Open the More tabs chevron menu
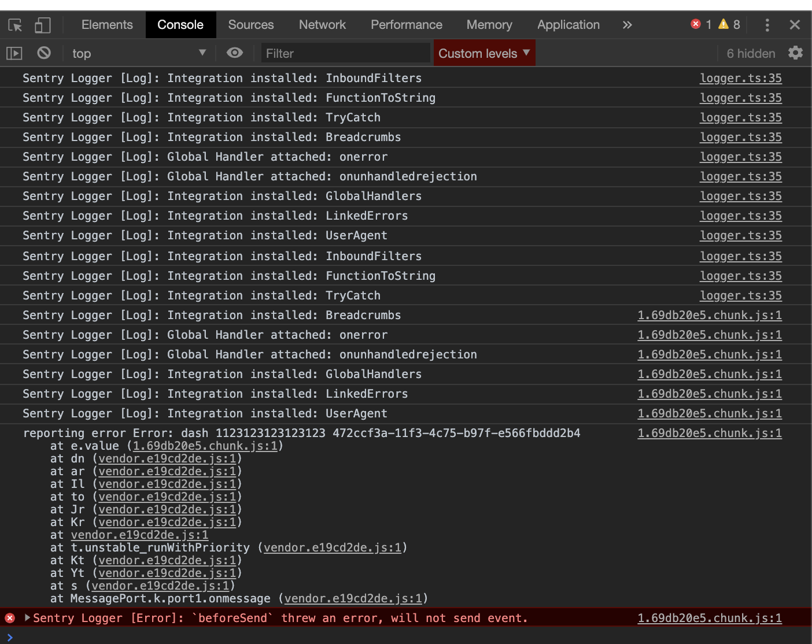 pyautogui.click(x=628, y=24)
